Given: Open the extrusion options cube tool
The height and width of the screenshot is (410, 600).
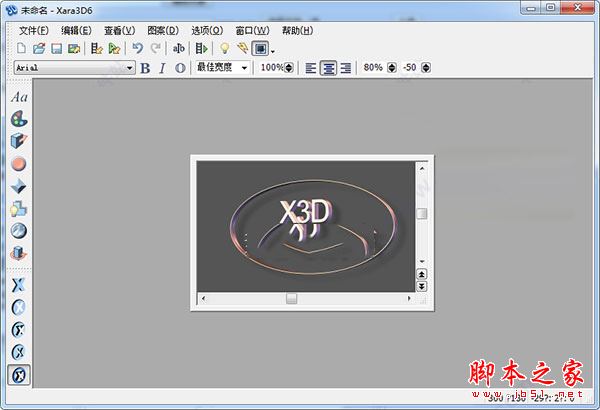Looking at the screenshot, I should (19, 141).
